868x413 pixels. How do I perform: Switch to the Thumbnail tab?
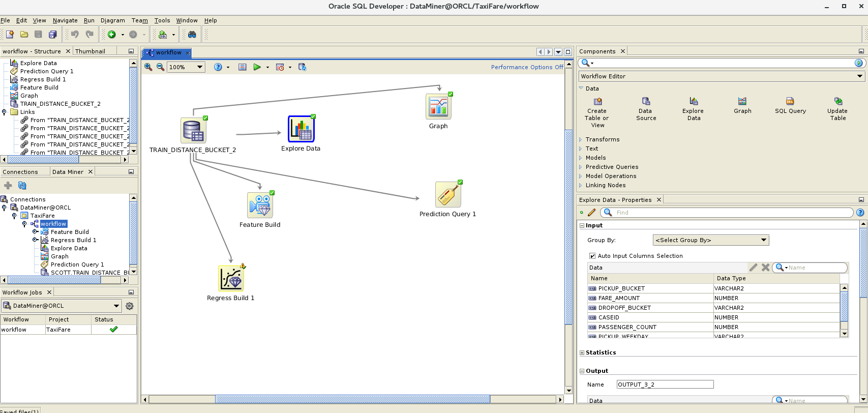pos(90,51)
